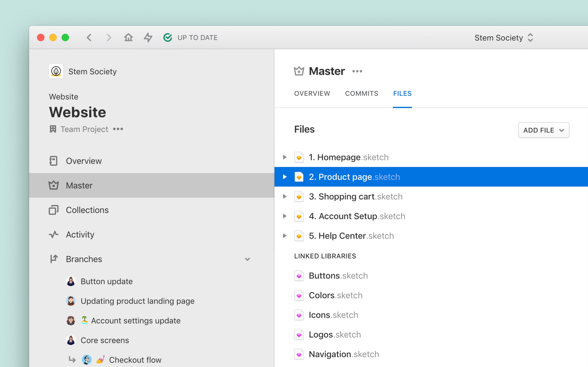Open Master branch more options dots
588x367 pixels.
tap(357, 71)
